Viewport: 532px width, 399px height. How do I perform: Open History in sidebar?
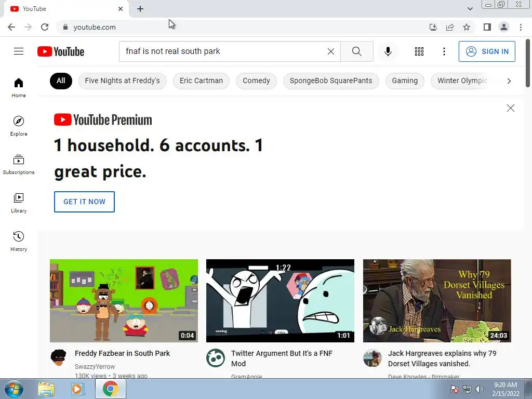[19, 241]
